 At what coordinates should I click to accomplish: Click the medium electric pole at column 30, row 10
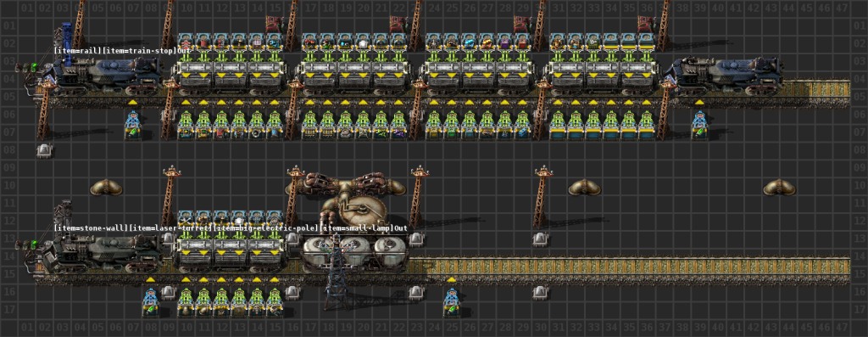pyautogui.click(x=542, y=196)
